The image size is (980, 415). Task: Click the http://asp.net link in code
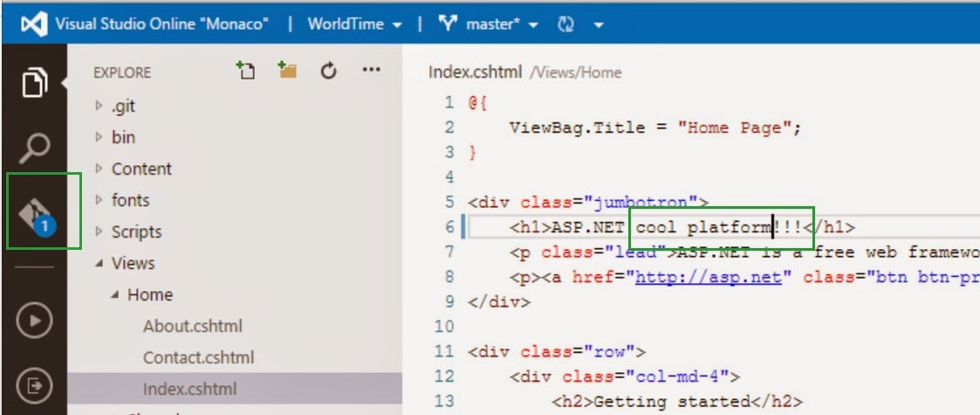(709, 277)
